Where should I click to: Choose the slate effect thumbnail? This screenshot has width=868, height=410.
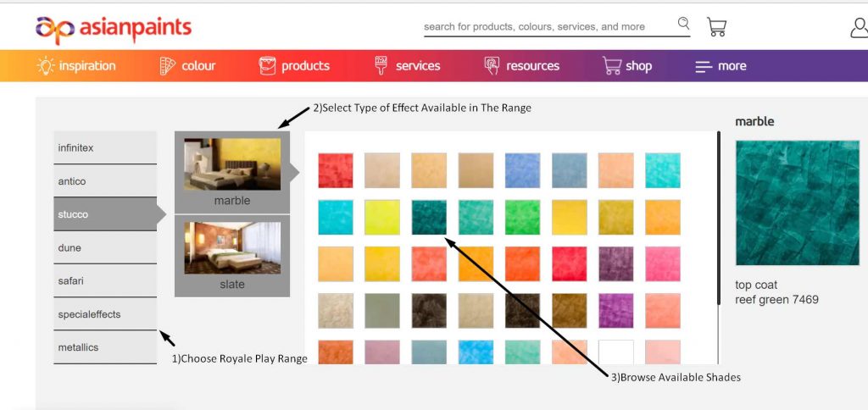(x=232, y=248)
